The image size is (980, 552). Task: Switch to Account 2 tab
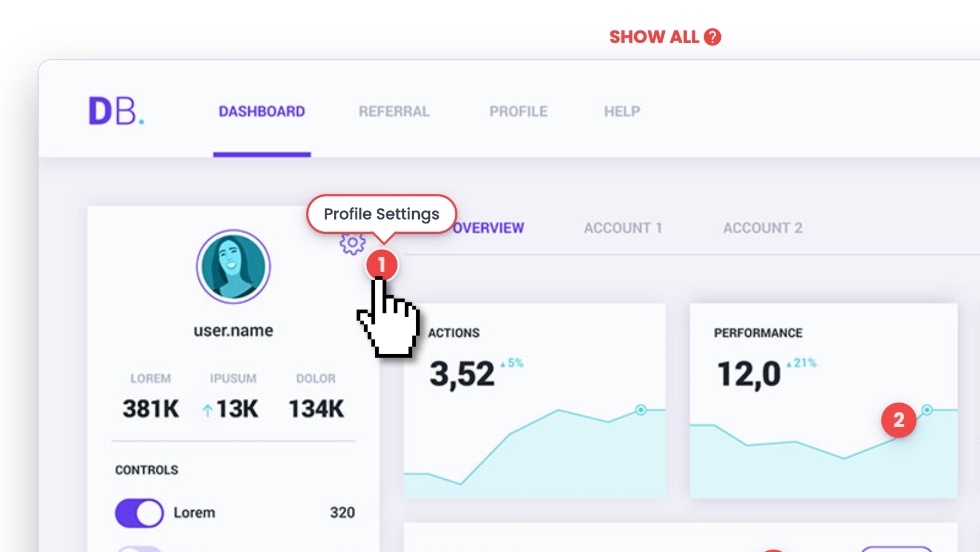[x=763, y=228]
